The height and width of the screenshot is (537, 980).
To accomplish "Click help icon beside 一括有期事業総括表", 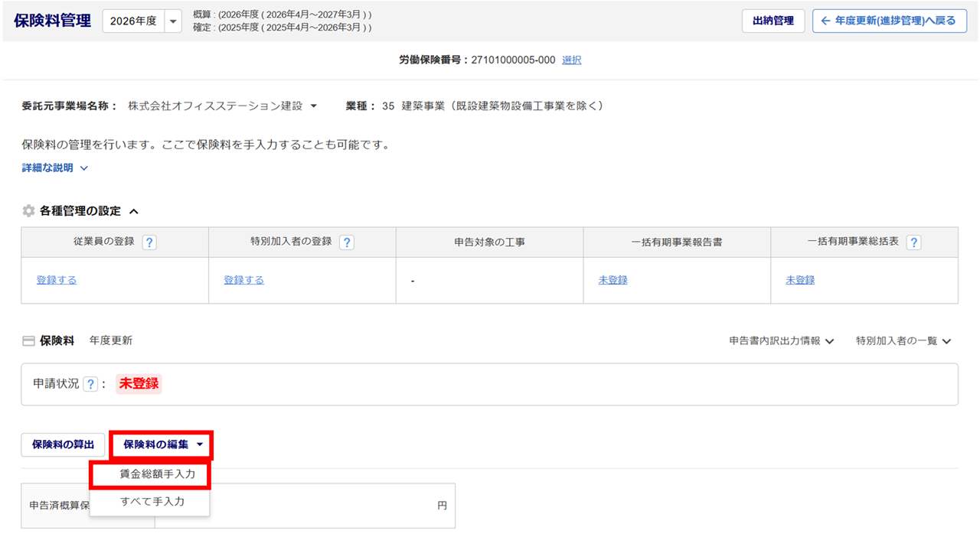I will (x=913, y=242).
